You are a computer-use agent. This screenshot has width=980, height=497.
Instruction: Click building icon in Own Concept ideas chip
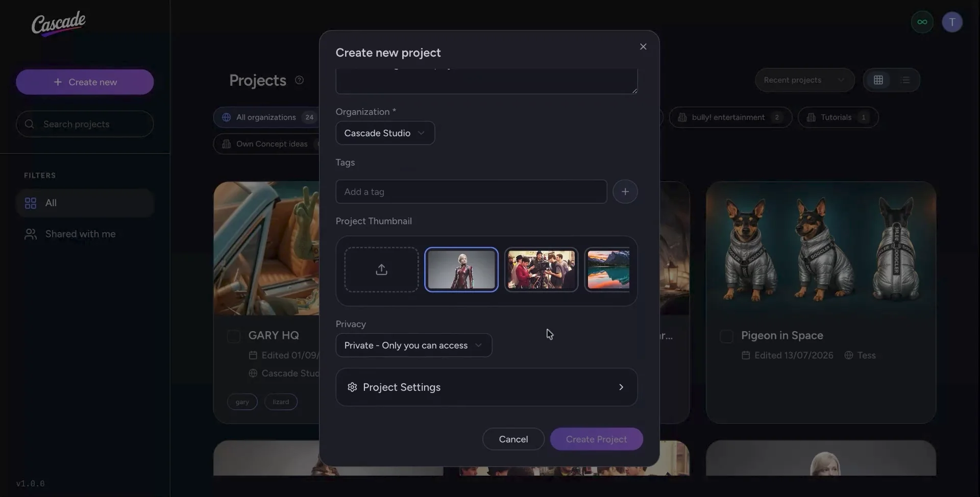click(226, 144)
